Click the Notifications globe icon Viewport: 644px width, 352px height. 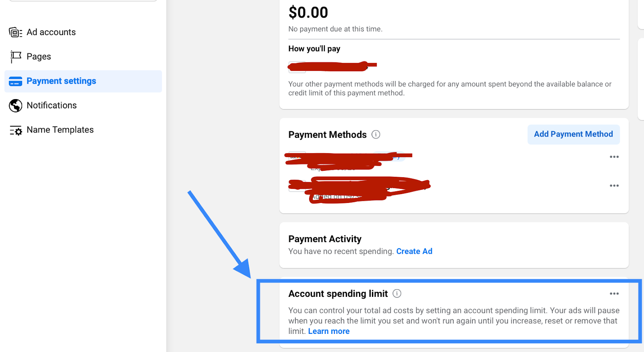(15, 106)
